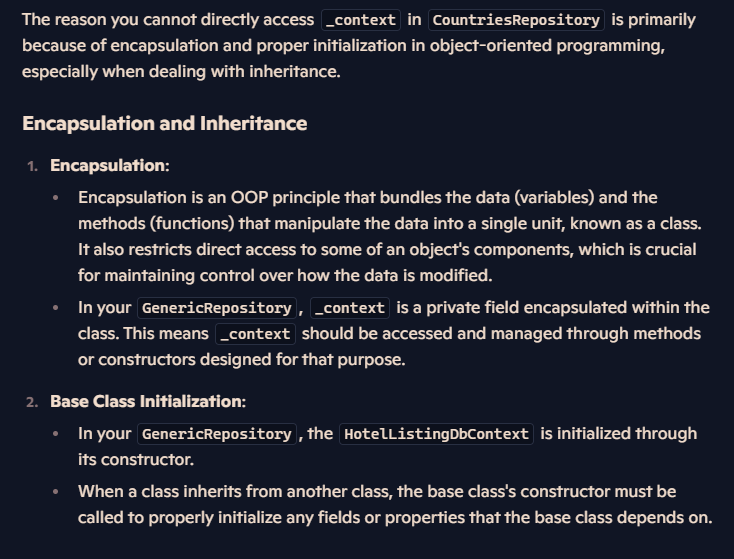Click the _context chip after This means

[x=255, y=334]
